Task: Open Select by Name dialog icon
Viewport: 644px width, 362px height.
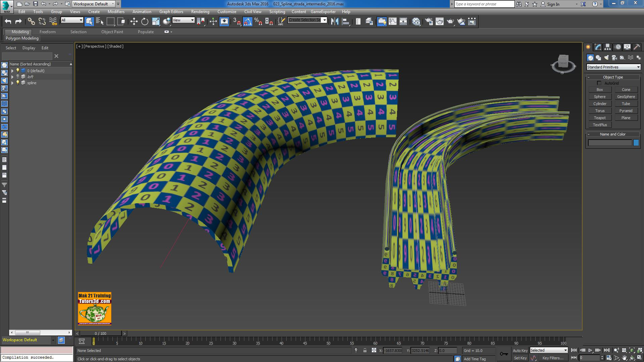Action: tap(100, 21)
